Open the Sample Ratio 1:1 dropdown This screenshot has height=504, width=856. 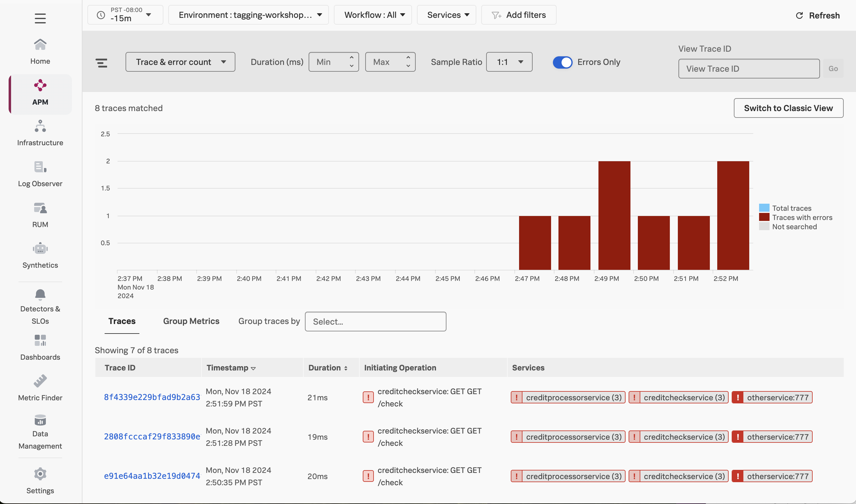509,62
